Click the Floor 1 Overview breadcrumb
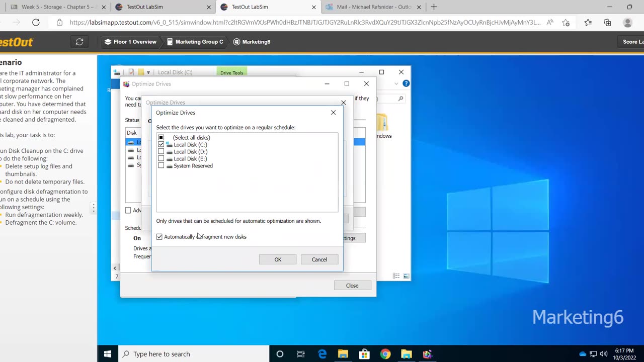Image resolution: width=644 pixels, height=362 pixels. pos(130,42)
